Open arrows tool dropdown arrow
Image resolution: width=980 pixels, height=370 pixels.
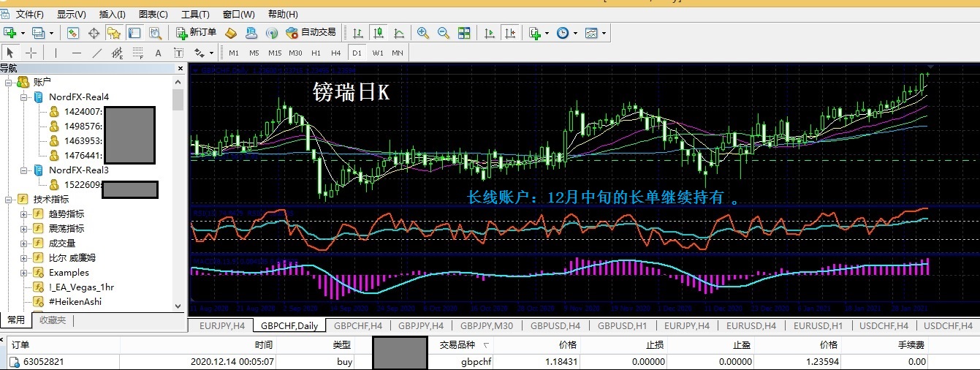(x=211, y=53)
